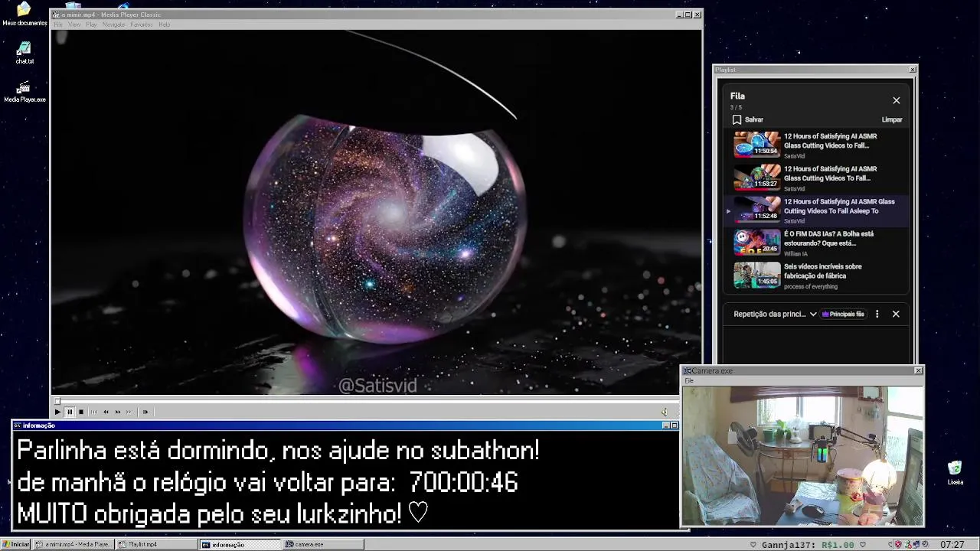Skip to the previous track
This screenshot has height=551, width=980.
pyautogui.click(x=93, y=412)
